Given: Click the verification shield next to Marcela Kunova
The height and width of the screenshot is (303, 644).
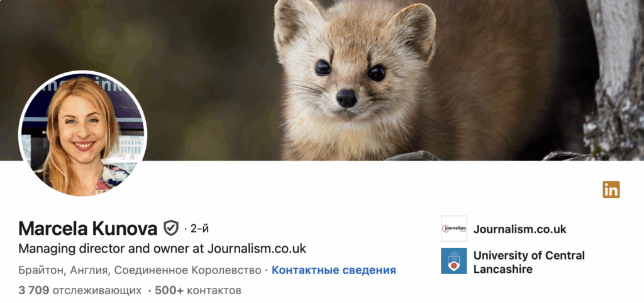Looking at the screenshot, I should pyautogui.click(x=171, y=228).
